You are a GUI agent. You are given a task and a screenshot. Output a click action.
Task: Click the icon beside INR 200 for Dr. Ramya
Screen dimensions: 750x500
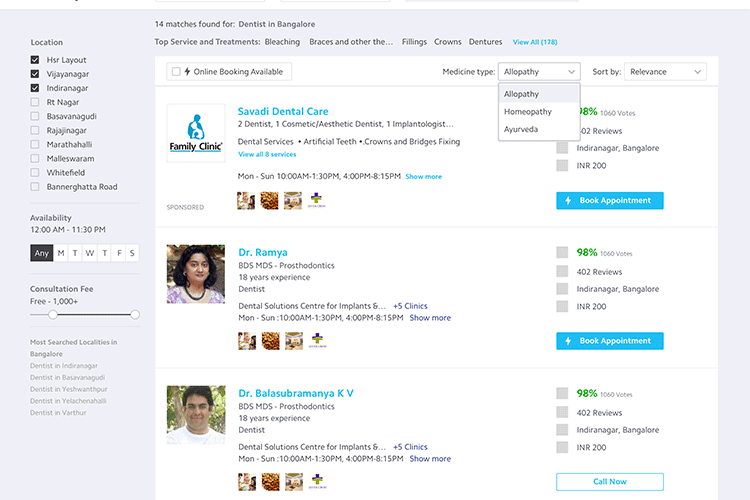562,306
